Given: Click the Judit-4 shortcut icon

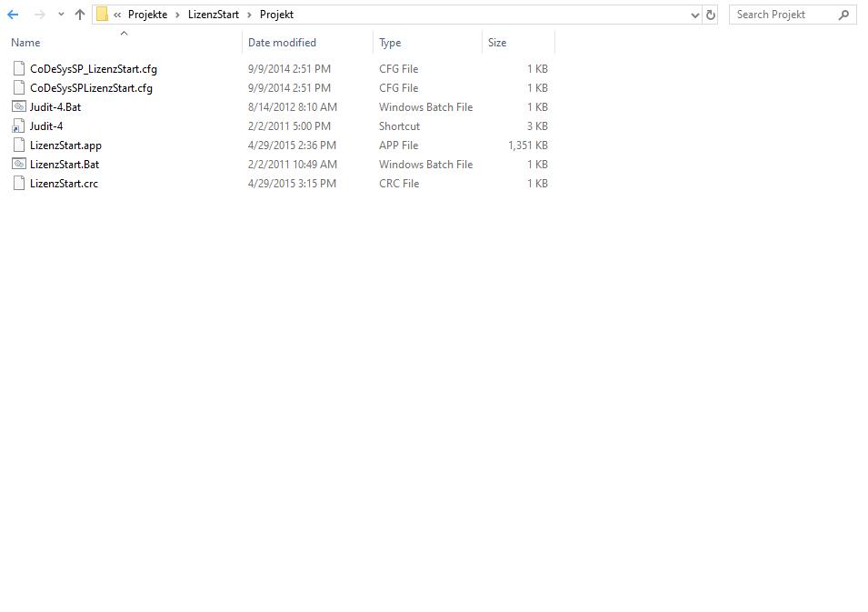Looking at the screenshot, I should 19,125.
